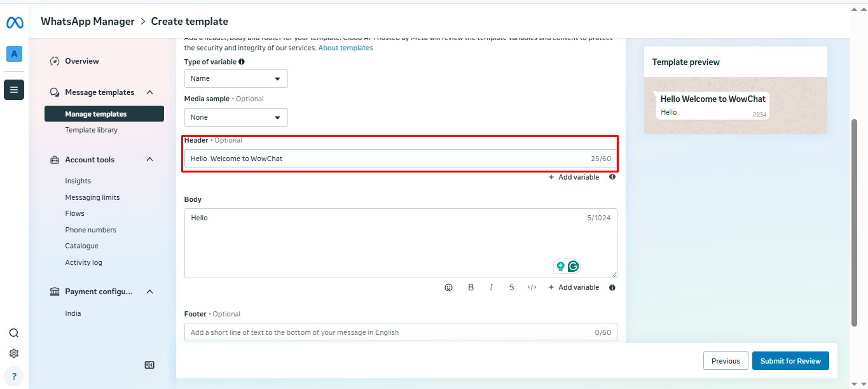Image resolution: width=868 pixels, height=389 pixels.
Task: Collapse the sidebar panel icon
Action: click(x=149, y=365)
